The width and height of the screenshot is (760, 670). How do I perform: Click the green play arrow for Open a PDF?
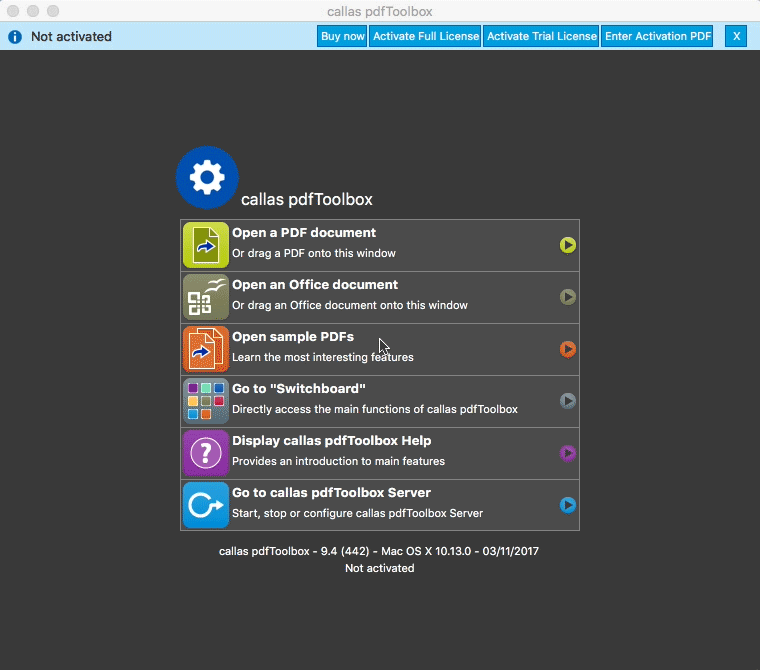568,245
